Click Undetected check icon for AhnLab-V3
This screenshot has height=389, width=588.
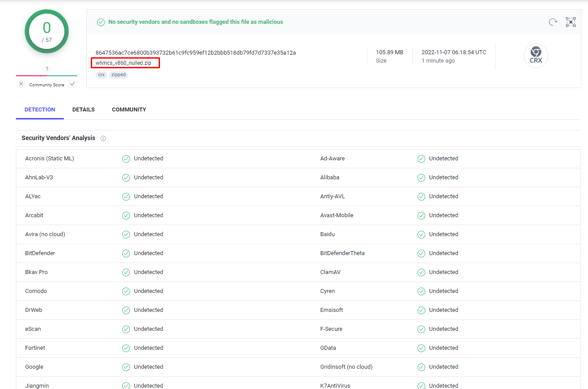[126, 178]
